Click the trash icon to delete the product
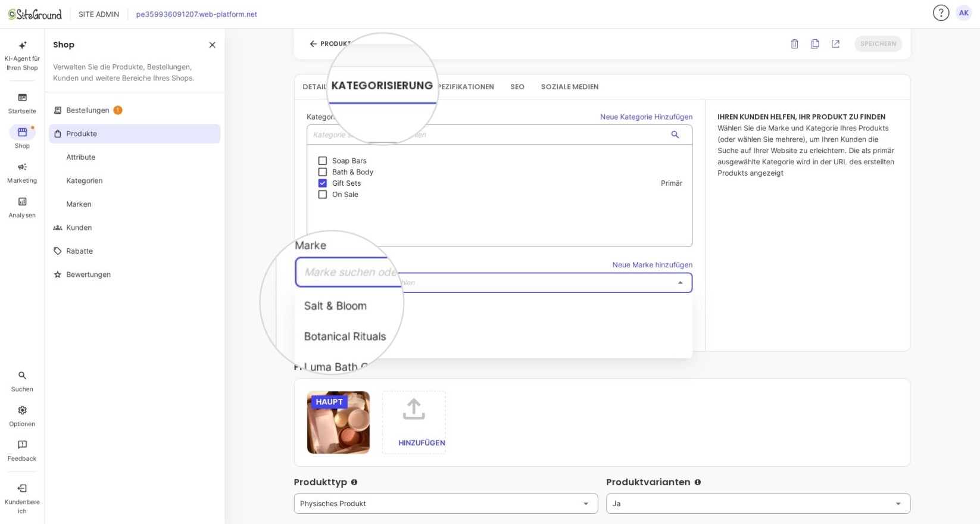 794,44
